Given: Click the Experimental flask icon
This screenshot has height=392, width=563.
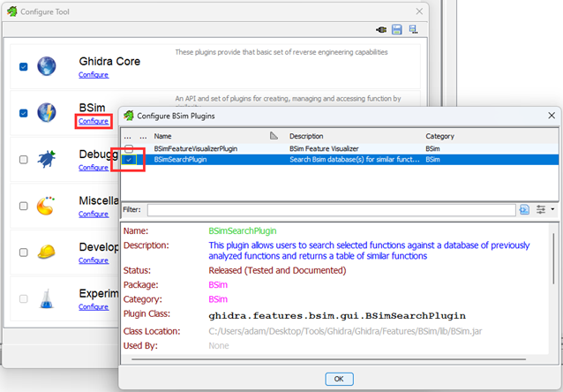Looking at the screenshot, I should (47, 298).
